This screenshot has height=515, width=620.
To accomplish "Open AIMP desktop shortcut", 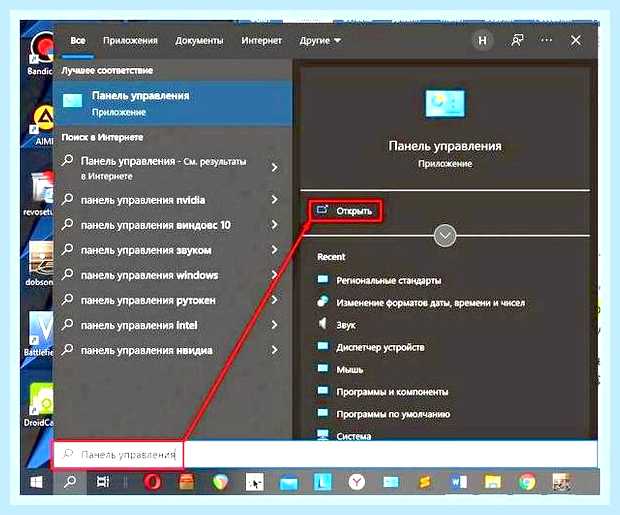I will pyautogui.click(x=43, y=125).
